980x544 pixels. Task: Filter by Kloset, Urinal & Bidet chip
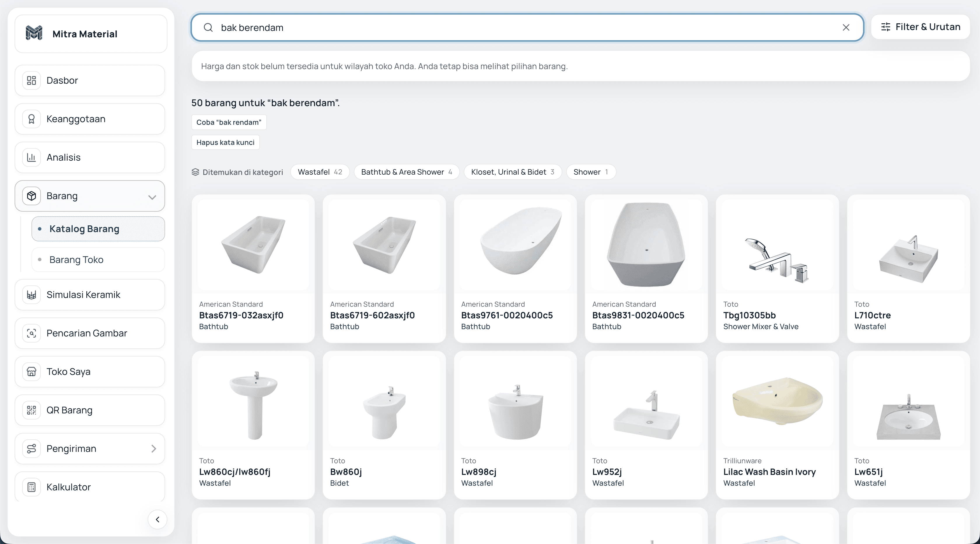pyautogui.click(x=512, y=172)
